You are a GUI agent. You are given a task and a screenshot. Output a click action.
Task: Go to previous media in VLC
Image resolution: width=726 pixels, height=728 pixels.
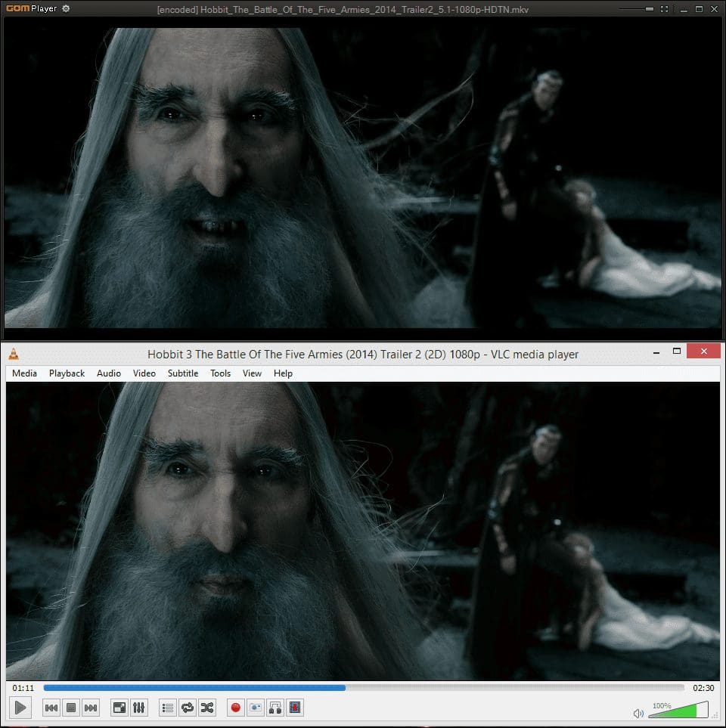coord(51,708)
